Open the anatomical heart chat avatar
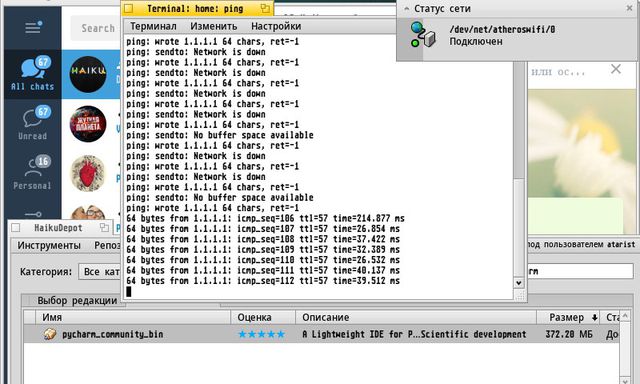640x384 pixels. point(88,173)
